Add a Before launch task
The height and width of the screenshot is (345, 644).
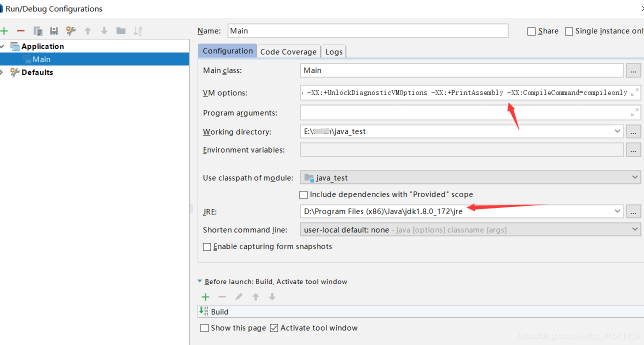[x=205, y=297]
